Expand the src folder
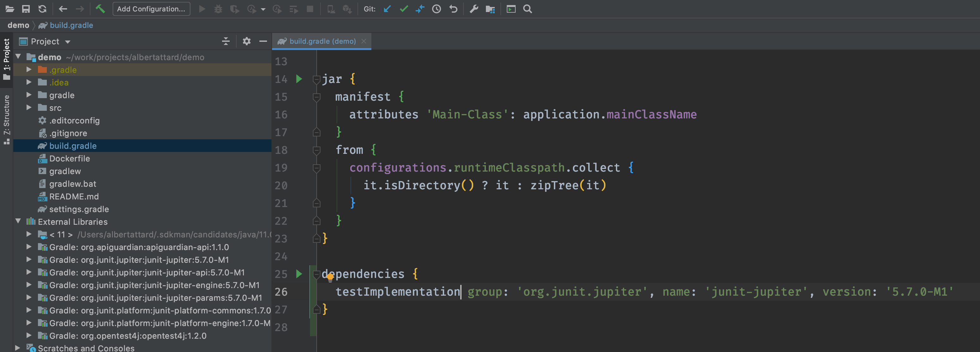Viewport: 980px width, 352px height. [x=29, y=108]
